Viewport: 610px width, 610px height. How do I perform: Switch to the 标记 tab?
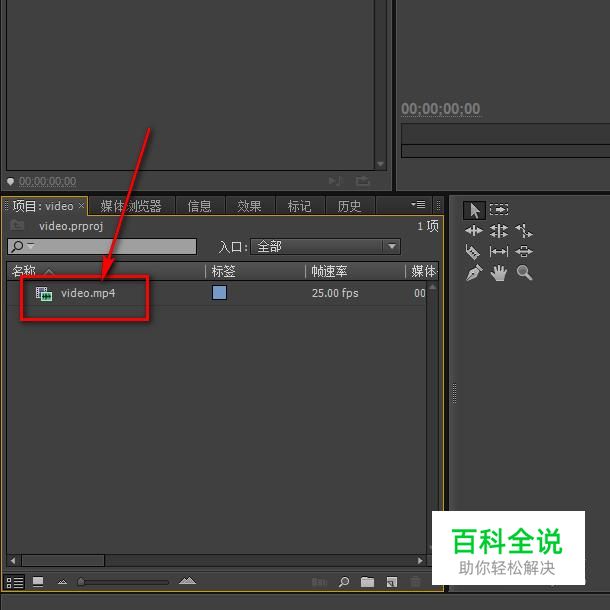pos(299,206)
